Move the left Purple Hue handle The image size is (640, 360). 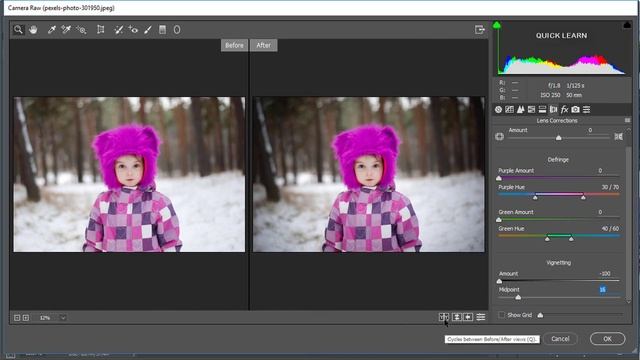535,197
